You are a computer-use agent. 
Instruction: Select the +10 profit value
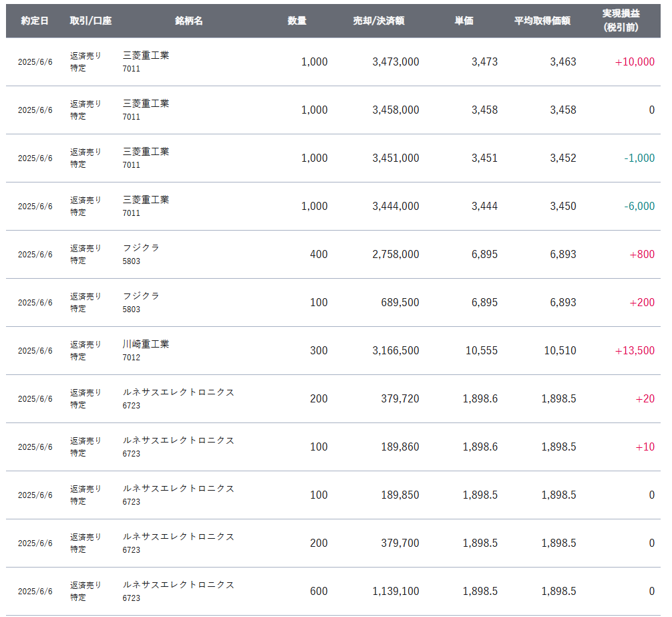645,447
